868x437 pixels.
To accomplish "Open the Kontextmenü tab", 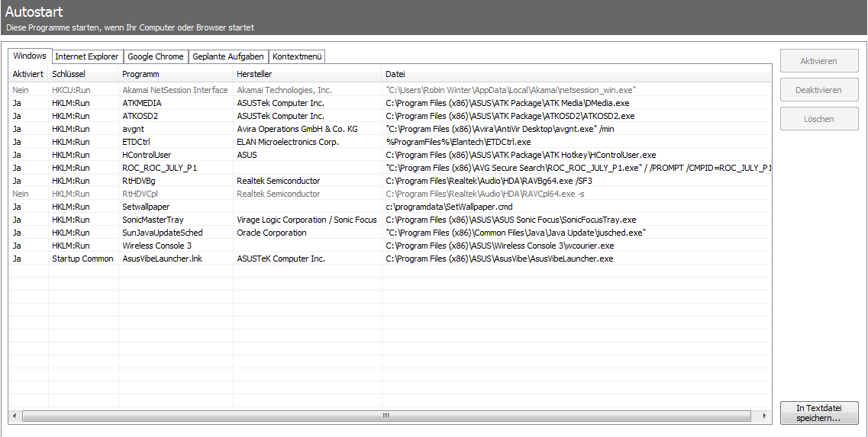I will click(297, 56).
